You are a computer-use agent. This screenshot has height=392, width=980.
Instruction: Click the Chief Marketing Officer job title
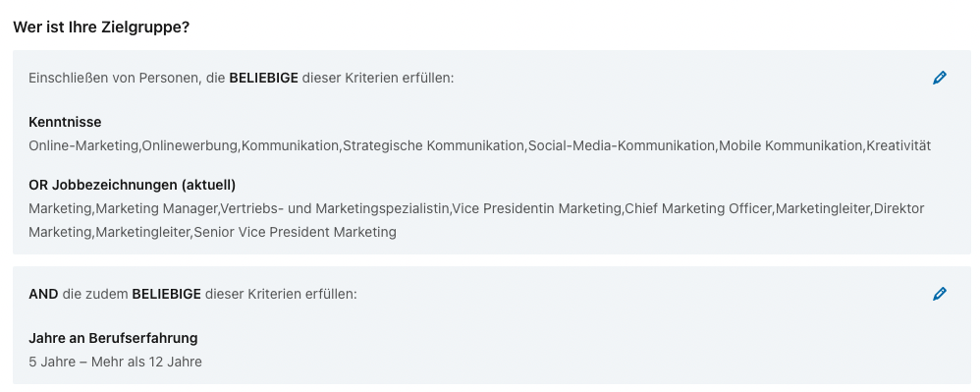click(x=698, y=208)
